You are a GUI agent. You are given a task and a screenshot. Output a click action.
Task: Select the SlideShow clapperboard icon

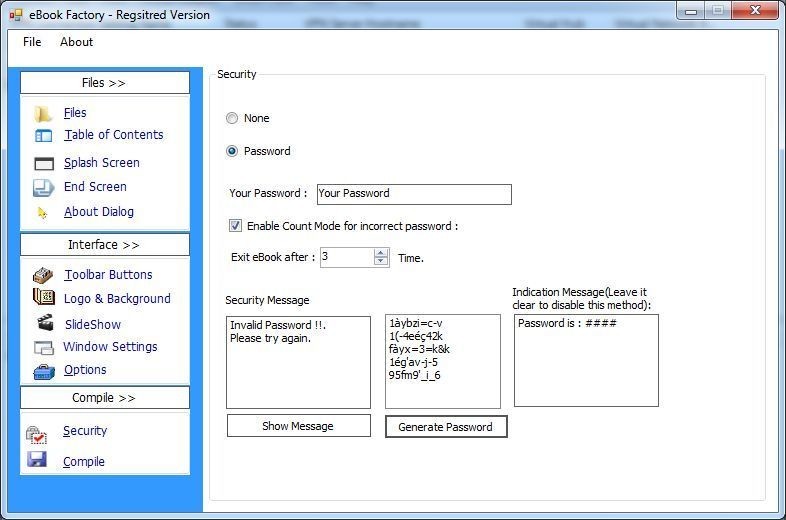45,322
